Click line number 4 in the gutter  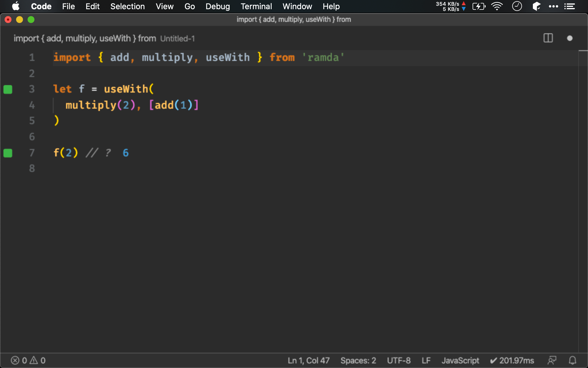(32, 105)
